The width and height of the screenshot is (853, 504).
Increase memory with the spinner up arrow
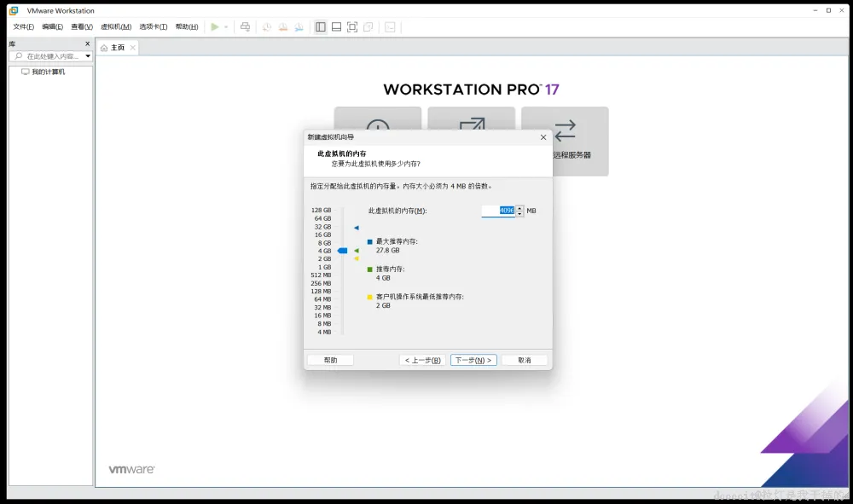pyautogui.click(x=520, y=208)
